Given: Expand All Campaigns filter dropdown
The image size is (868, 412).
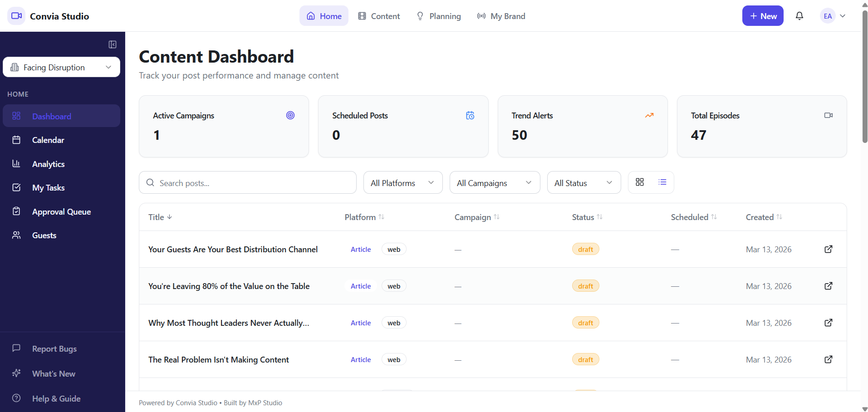Looking at the screenshot, I should pyautogui.click(x=495, y=182).
